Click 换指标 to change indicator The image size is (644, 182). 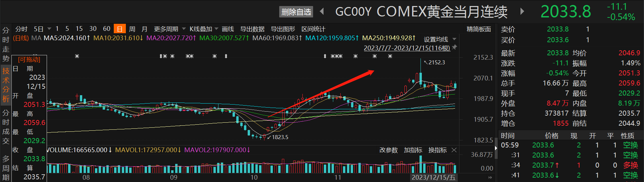pos(438,150)
